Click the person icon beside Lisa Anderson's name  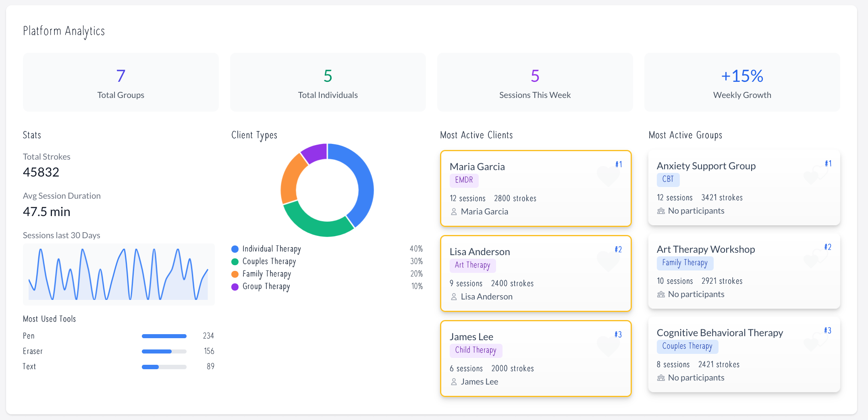tap(454, 297)
